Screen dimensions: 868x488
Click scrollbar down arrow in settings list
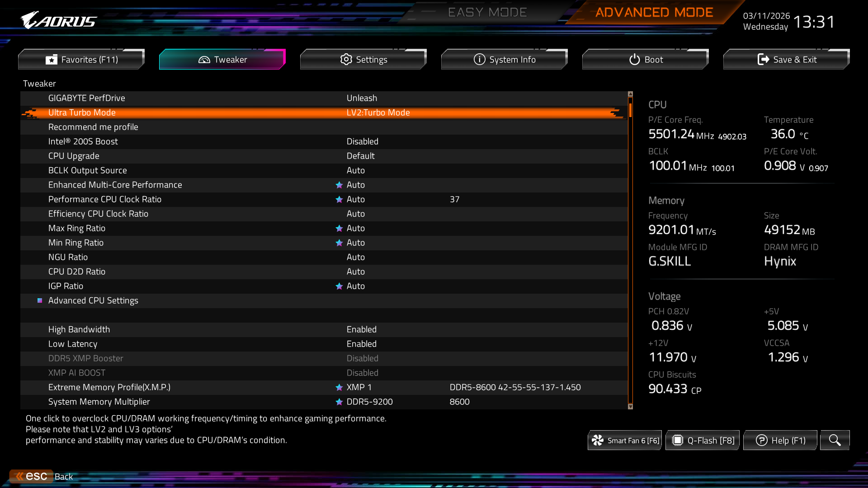(630, 407)
